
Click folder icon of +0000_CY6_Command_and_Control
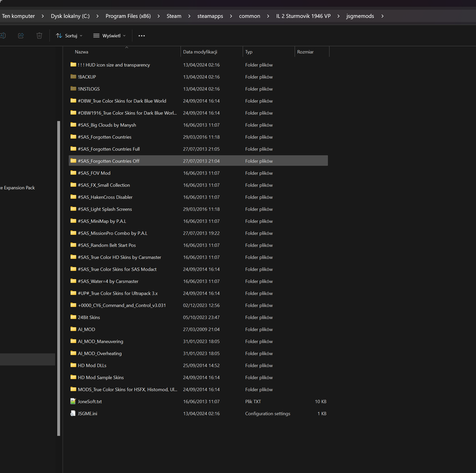coord(73,305)
